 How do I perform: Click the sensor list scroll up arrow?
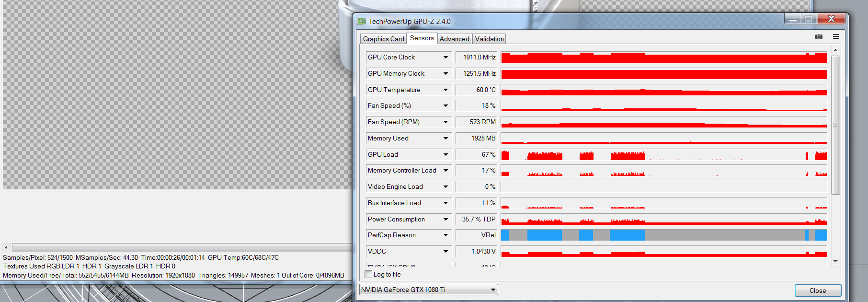(x=835, y=50)
